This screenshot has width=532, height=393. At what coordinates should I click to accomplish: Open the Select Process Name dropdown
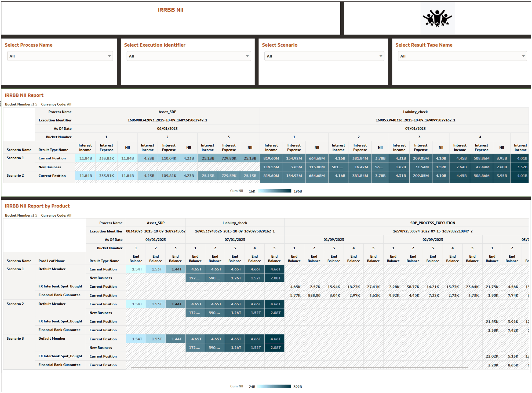[60, 56]
